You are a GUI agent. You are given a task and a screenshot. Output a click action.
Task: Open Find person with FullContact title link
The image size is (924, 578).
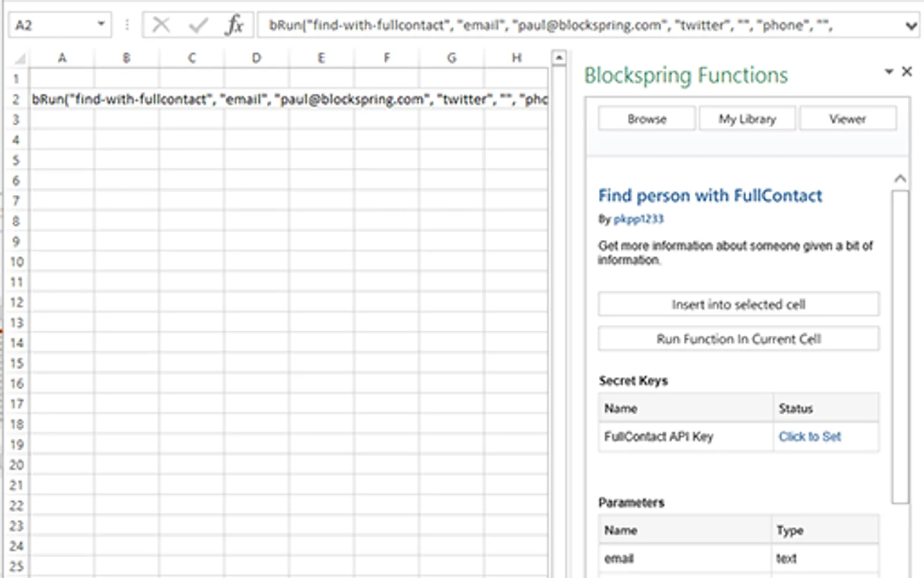710,196
